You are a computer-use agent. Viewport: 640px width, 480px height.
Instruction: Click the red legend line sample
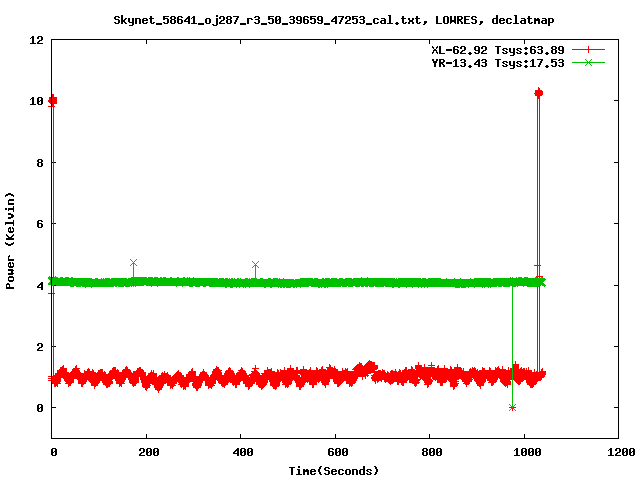pos(588,50)
